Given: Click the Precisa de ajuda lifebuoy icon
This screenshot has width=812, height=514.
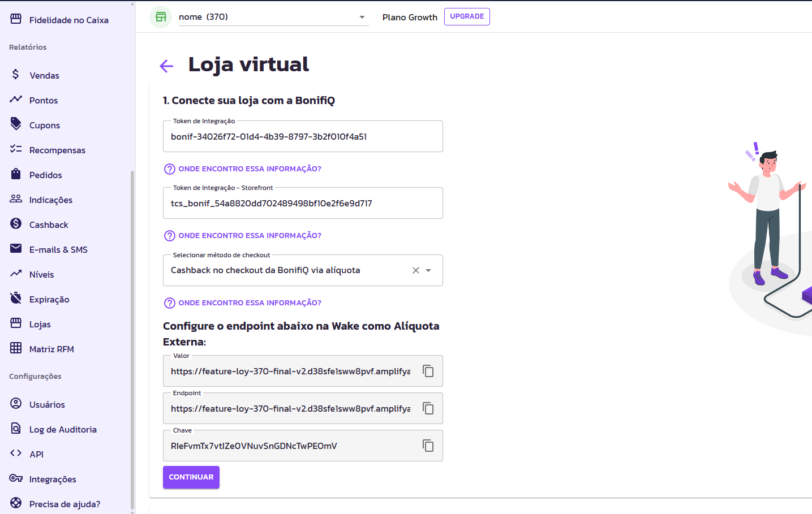Looking at the screenshot, I should click(16, 503).
